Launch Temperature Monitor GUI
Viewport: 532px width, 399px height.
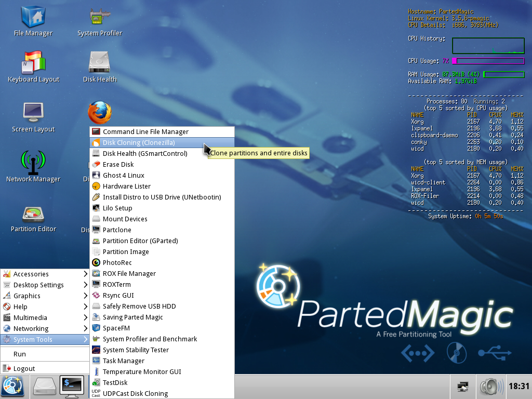click(162, 372)
